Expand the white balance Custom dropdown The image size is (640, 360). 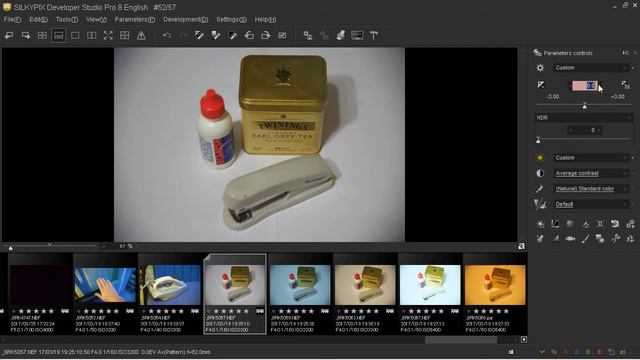pos(591,158)
